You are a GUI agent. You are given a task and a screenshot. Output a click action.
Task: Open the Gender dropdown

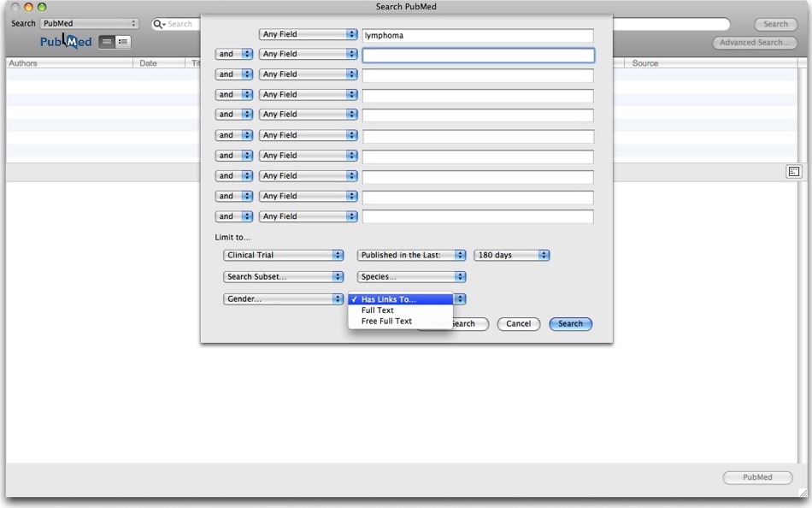283,299
